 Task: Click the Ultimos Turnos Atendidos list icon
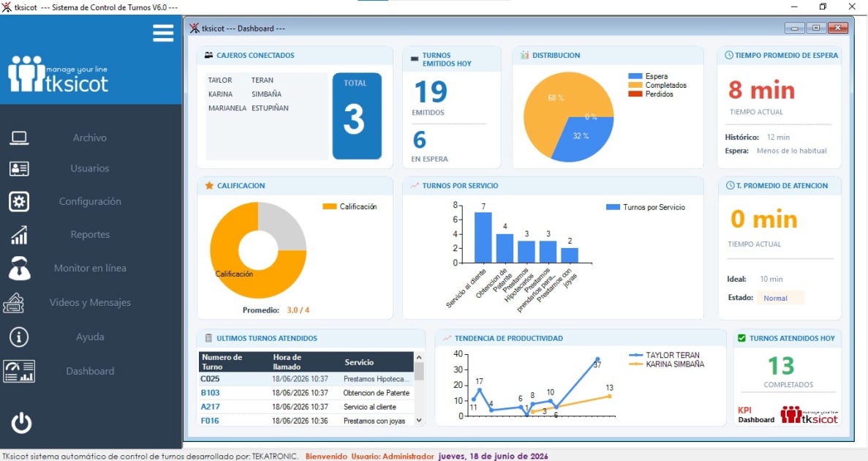(208, 338)
